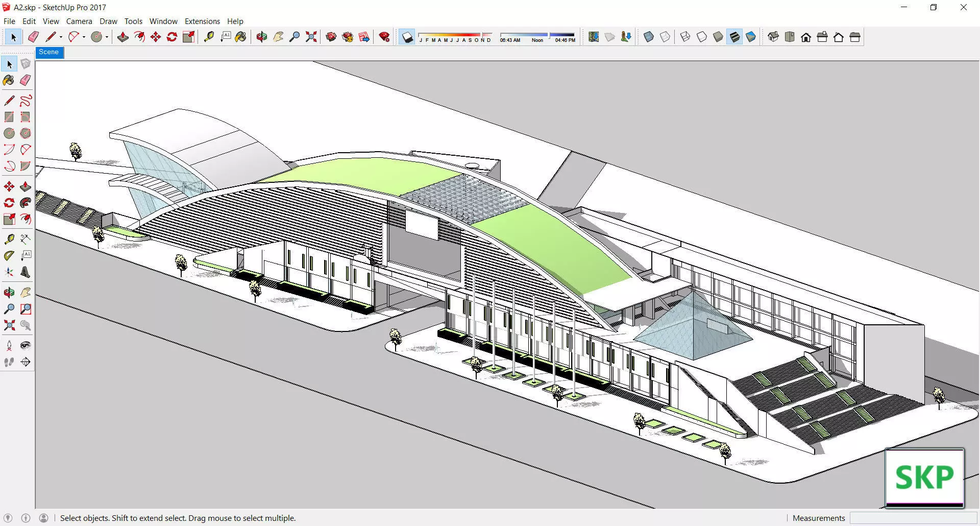This screenshot has height=526, width=980.
Task: Select the Push/Pull tool in top toolbar
Action: (x=122, y=37)
